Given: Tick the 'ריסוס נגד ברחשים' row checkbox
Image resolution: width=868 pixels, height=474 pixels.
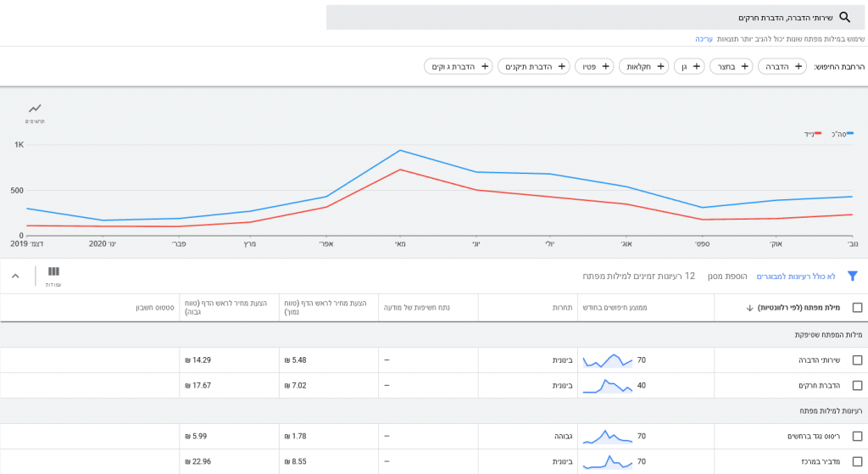Looking at the screenshot, I should click(x=857, y=437).
